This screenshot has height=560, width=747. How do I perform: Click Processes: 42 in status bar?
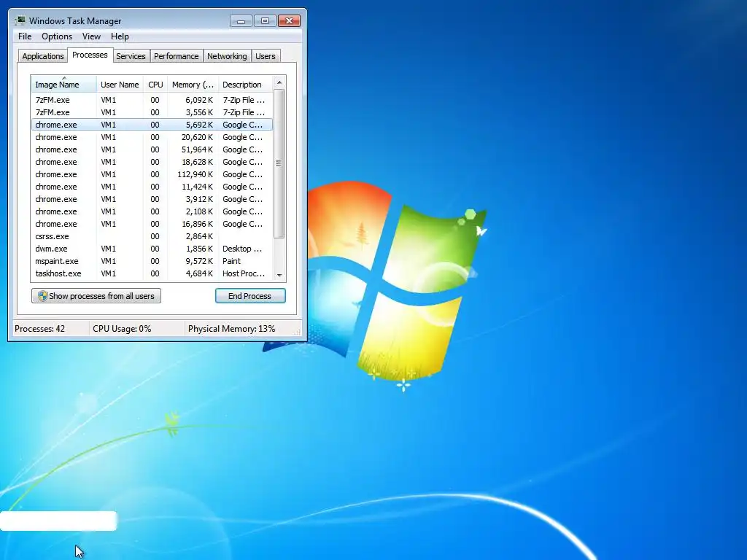point(39,329)
